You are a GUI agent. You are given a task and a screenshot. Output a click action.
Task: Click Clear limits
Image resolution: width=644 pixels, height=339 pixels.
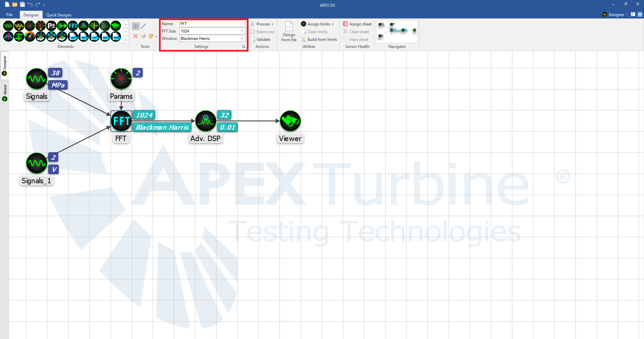314,32
